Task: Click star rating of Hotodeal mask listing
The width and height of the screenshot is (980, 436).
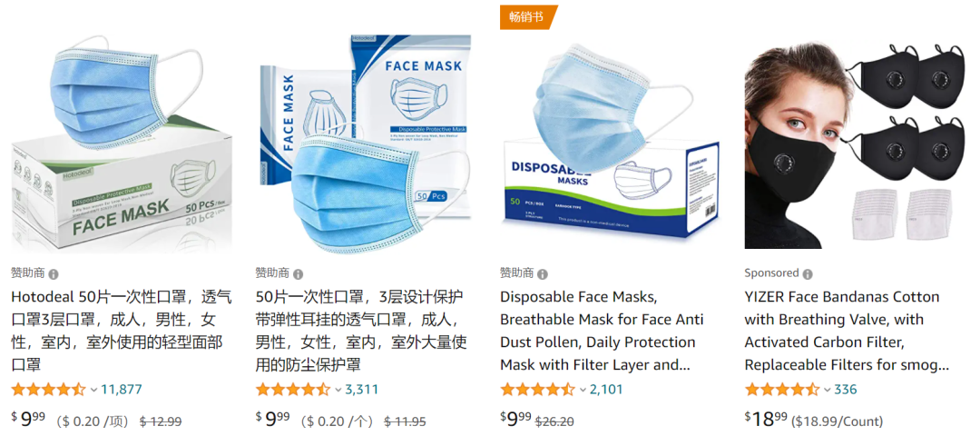Action: [48, 390]
